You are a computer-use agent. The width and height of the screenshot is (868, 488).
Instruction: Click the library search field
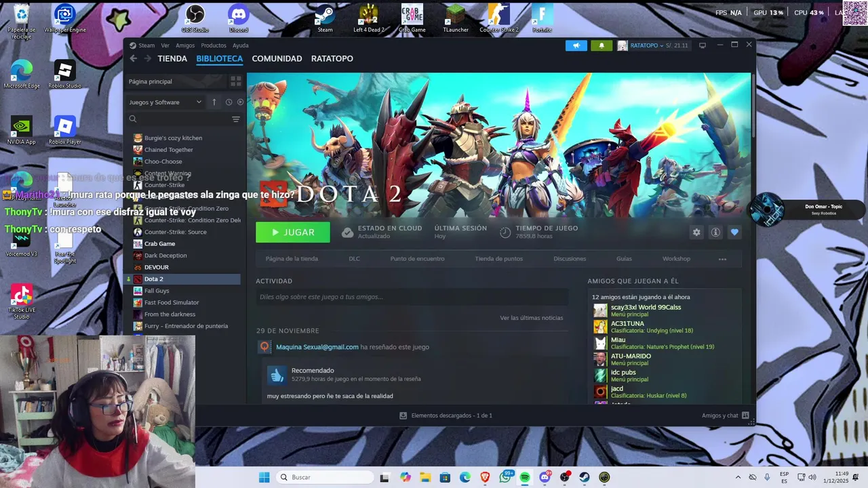tap(180, 119)
